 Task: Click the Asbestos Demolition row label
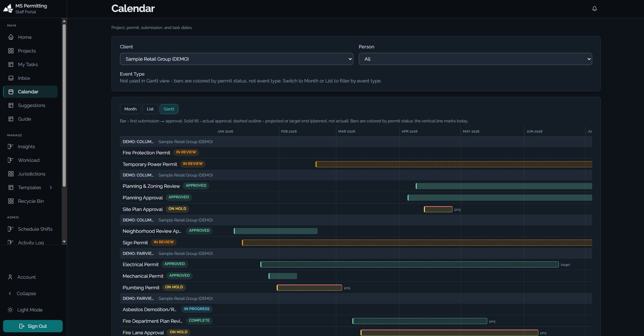click(149, 310)
